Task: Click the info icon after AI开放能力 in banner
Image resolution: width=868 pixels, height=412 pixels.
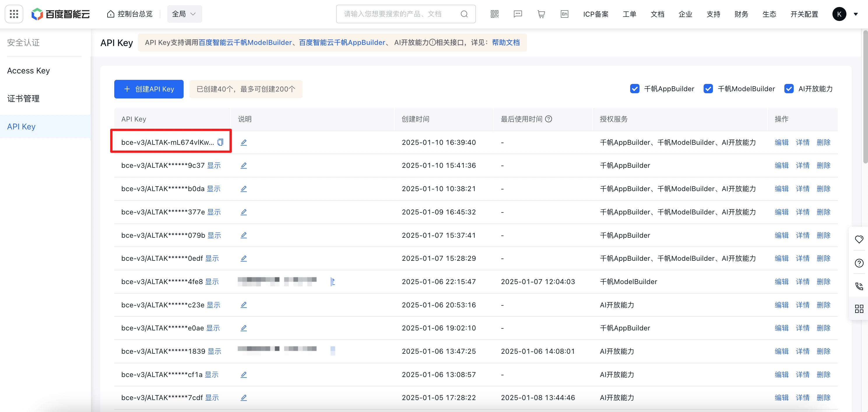Action: pyautogui.click(x=432, y=43)
